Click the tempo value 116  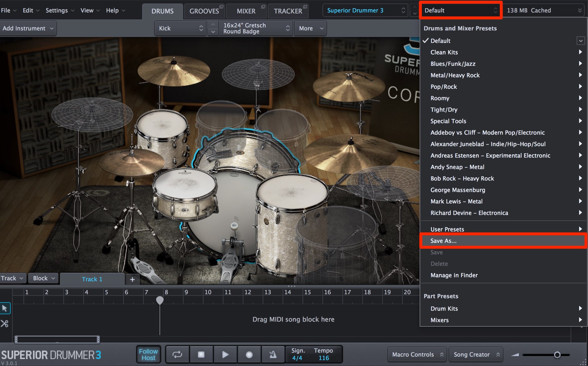click(324, 358)
